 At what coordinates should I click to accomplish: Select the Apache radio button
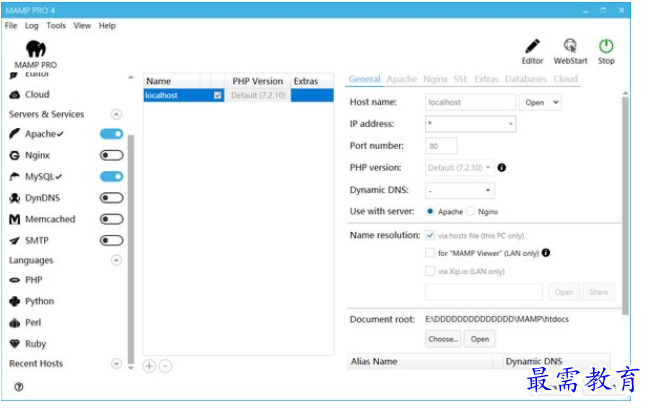click(x=430, y=211)
